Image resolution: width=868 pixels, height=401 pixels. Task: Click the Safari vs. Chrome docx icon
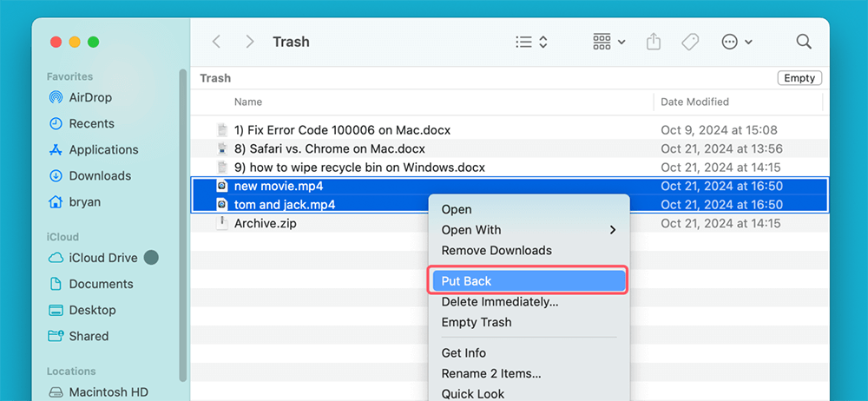point(222,148)
